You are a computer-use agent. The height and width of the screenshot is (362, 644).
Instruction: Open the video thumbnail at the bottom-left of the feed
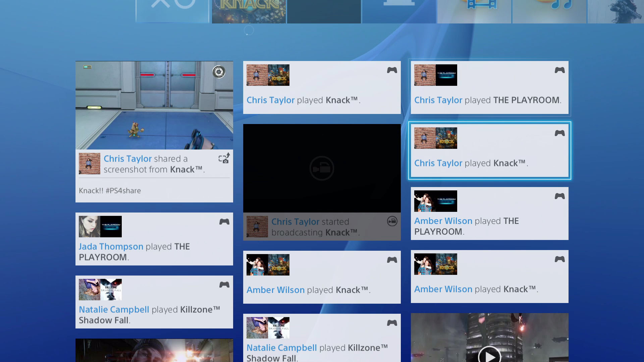[x=154, y=350]
